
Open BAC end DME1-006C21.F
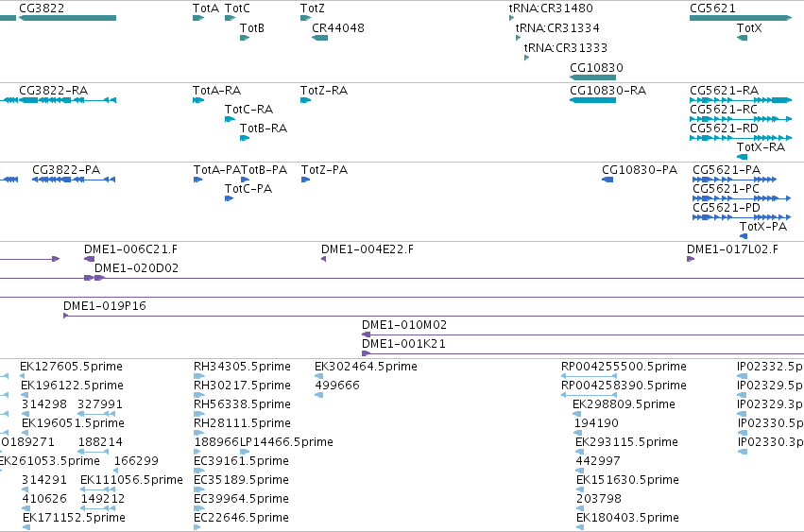[x=89, y=259]
